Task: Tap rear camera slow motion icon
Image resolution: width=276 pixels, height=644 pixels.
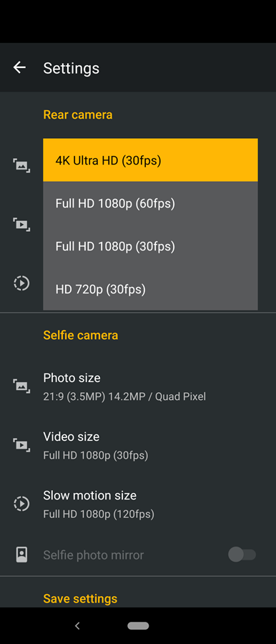Action: [21, 283]
